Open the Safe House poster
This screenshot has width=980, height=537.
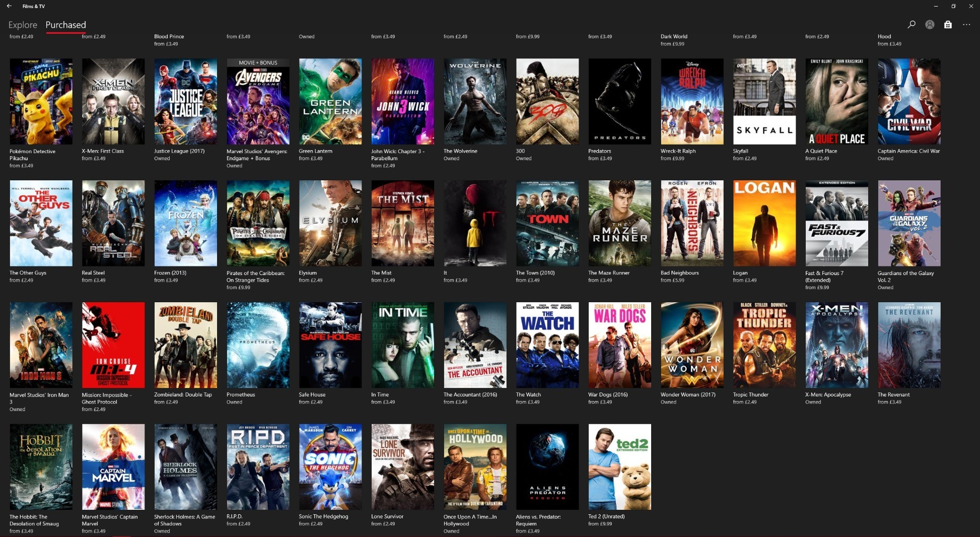330,345
